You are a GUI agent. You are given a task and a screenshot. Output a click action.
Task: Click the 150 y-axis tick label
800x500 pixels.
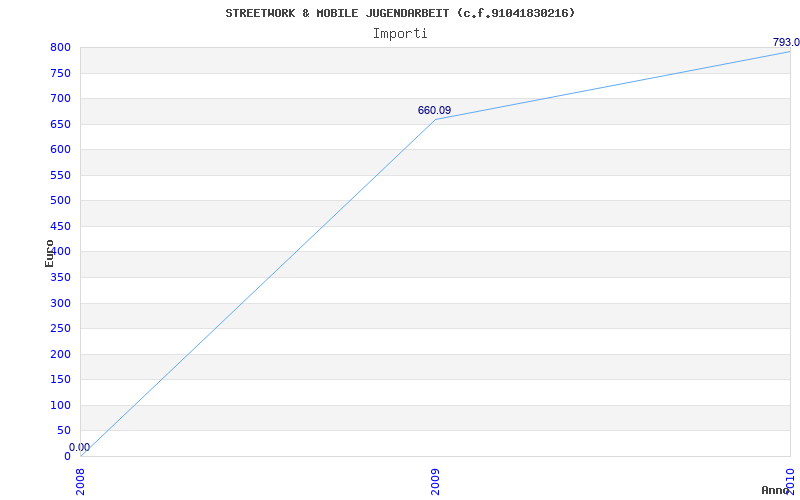click(x=60, y=380)
